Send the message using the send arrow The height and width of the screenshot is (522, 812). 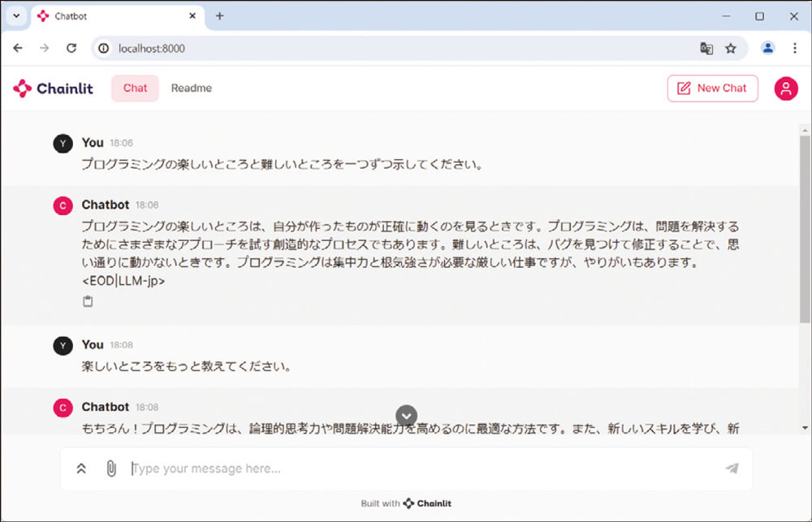pos(732,468)
